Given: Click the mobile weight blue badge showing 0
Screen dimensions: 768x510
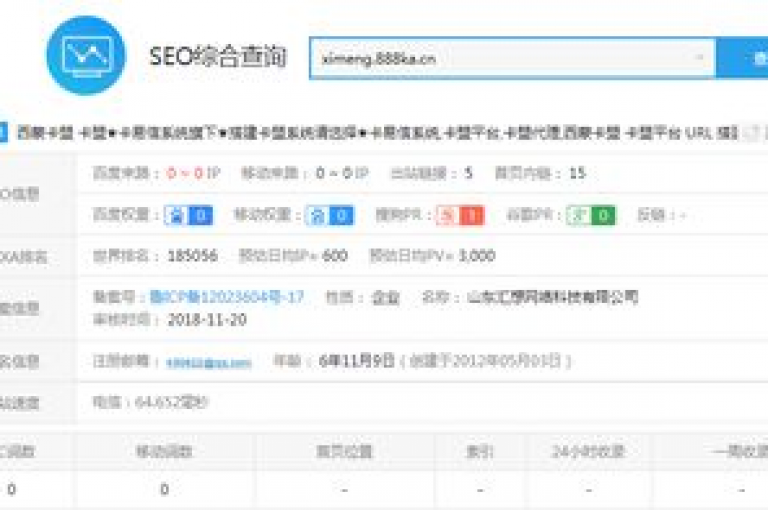Looking at the screenshot, I should click(x=330, y=215).
